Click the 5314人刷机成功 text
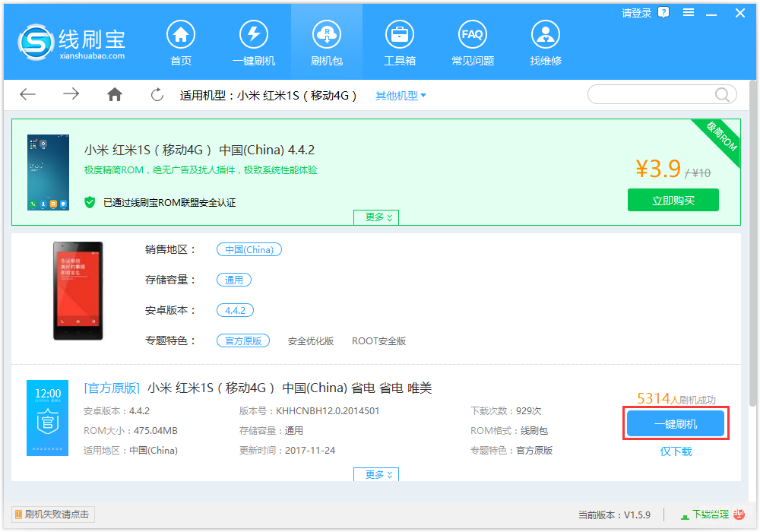760x532 pixels. coord(676,399)
